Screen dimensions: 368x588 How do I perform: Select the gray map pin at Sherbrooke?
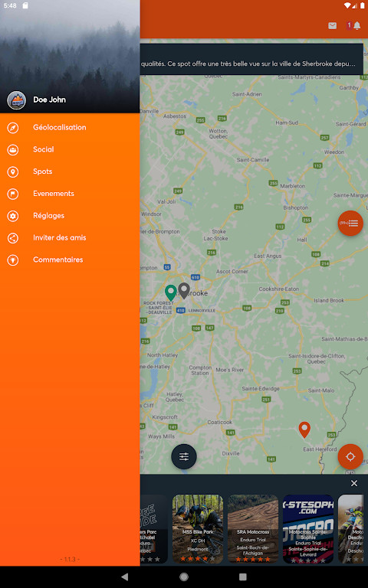pos(184,291)
